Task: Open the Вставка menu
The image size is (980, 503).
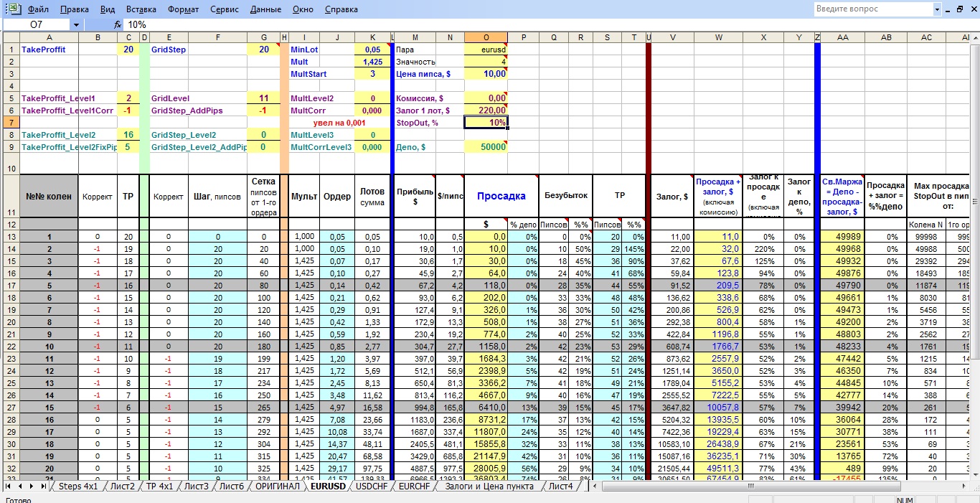Action: [x=141, y=9]
